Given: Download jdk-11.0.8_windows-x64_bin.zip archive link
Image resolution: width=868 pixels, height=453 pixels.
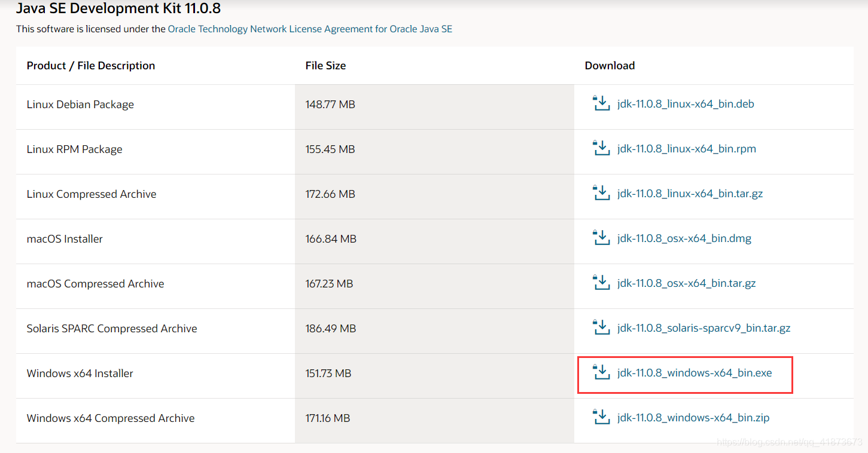Looking at the screenshot, I should [x=693, y=418].
